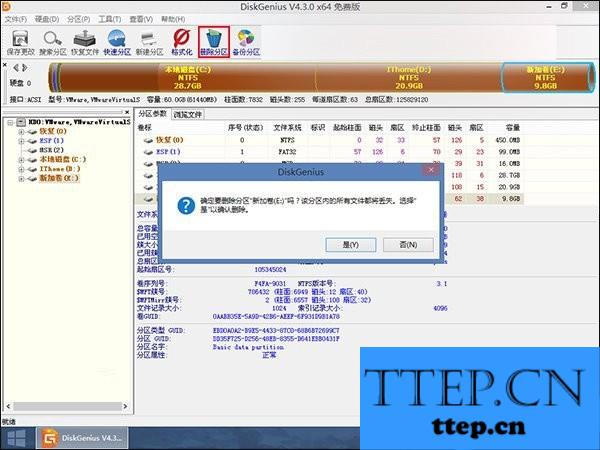The height and width of the screenshot is (450, 600).
Task: Open the 分区(P) menu
Action: (78, 19)
